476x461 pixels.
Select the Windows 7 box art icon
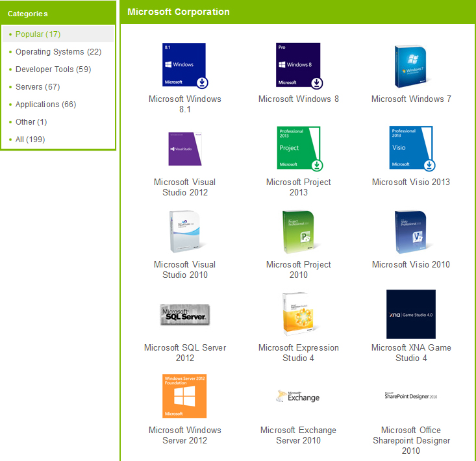(411, 66)
